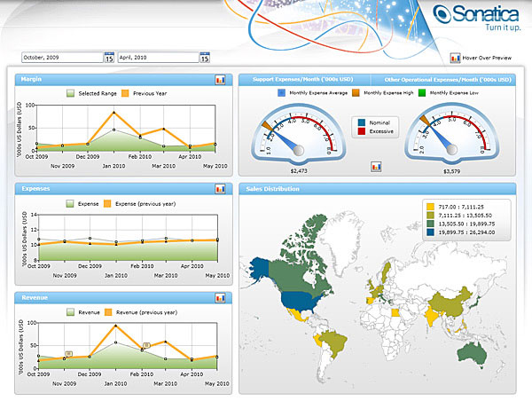Open the start date calendar picker

pyautogui.click(x=109, y=59)
